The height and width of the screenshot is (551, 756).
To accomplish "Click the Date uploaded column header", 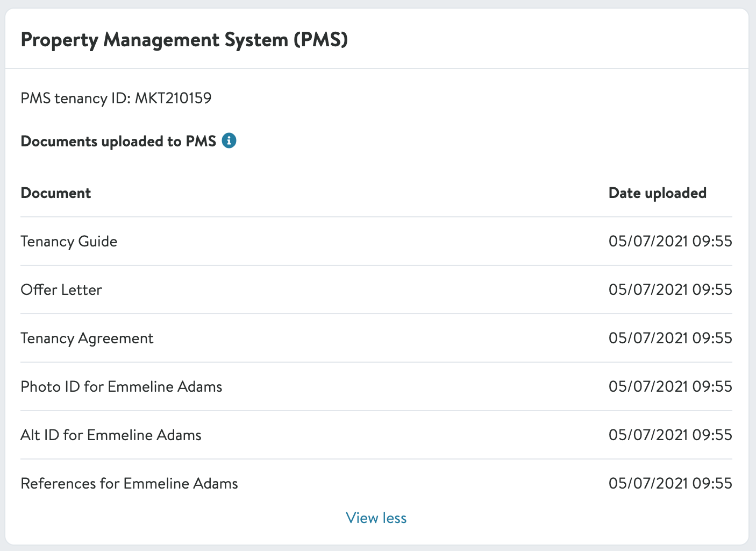I will 657,193.
